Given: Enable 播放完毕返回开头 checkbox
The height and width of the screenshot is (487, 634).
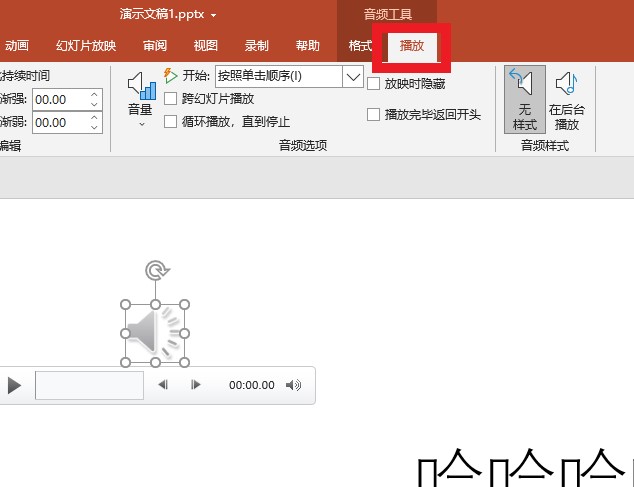Looking at the screenshot, I should point(373,114).
